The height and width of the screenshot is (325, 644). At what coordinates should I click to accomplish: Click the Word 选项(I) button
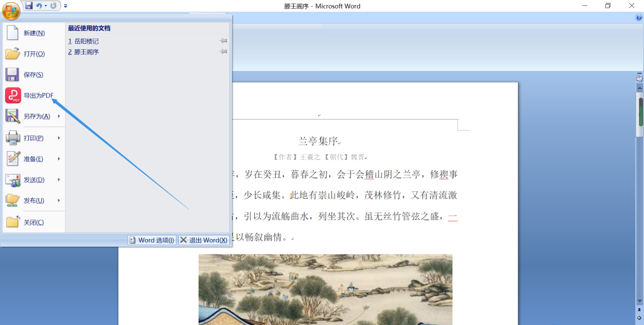point(152,240)
